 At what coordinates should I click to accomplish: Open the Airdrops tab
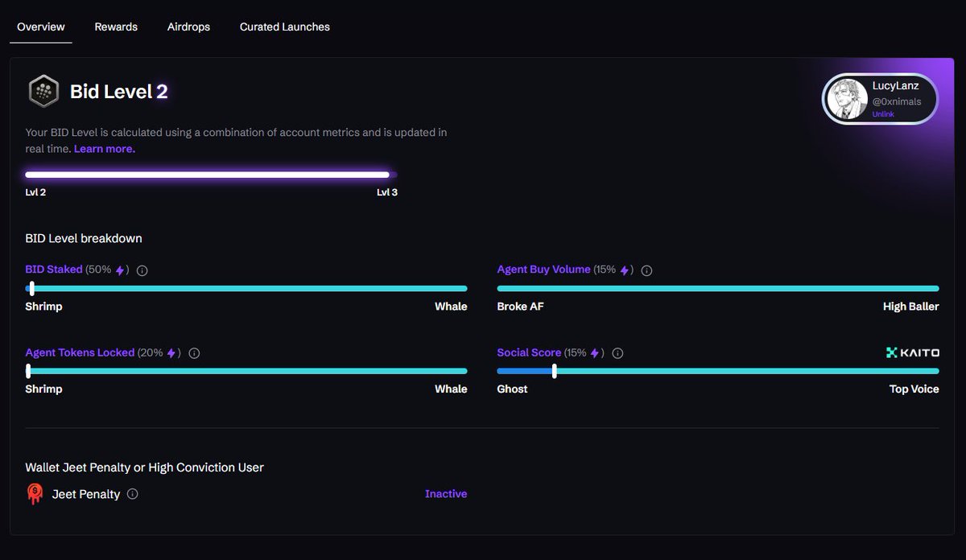click(188, 27)
